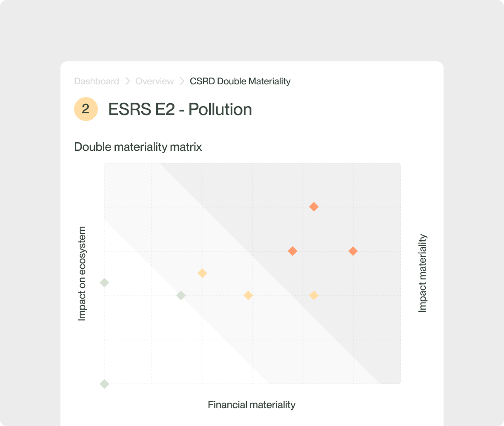504x426 pixels.
Task: Open the Overview breadcrumb link
Action: (x=155, y=81)
